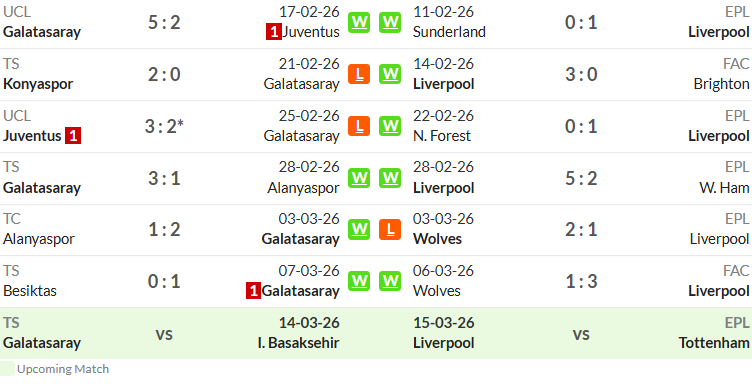Click the green W badge for Sunderland vs Liverpool
The width and height of the screenshot is (752, 391).
390,22
